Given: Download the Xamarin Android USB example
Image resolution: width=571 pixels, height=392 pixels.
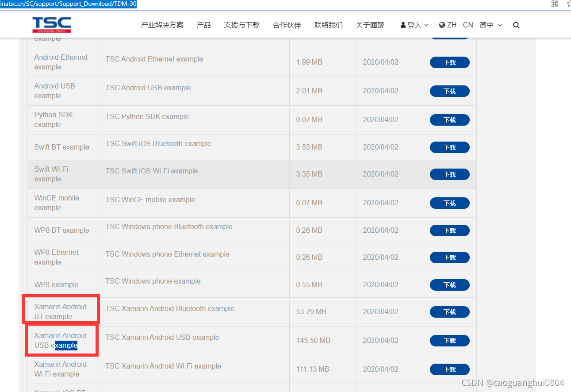Looking at the screenshot, I should [x=450, y=341].
